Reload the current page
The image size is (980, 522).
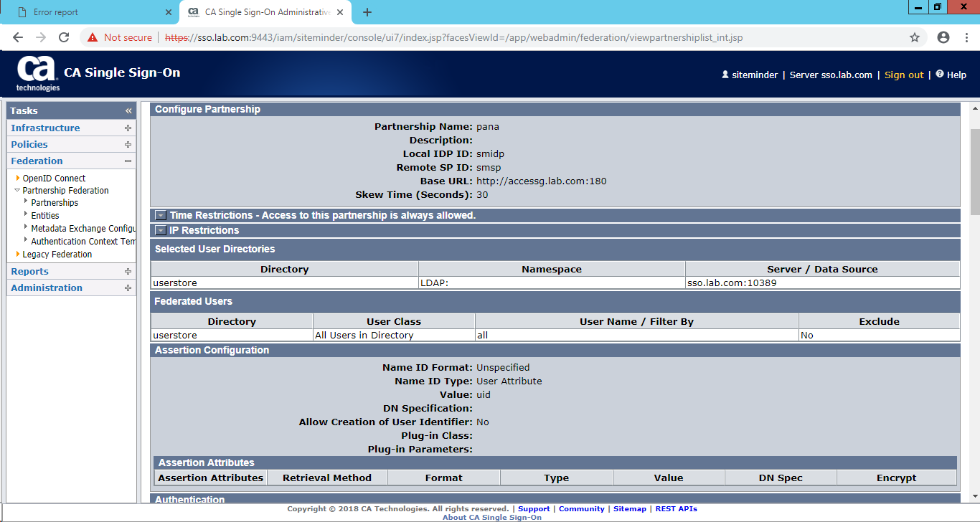[64, 37]
